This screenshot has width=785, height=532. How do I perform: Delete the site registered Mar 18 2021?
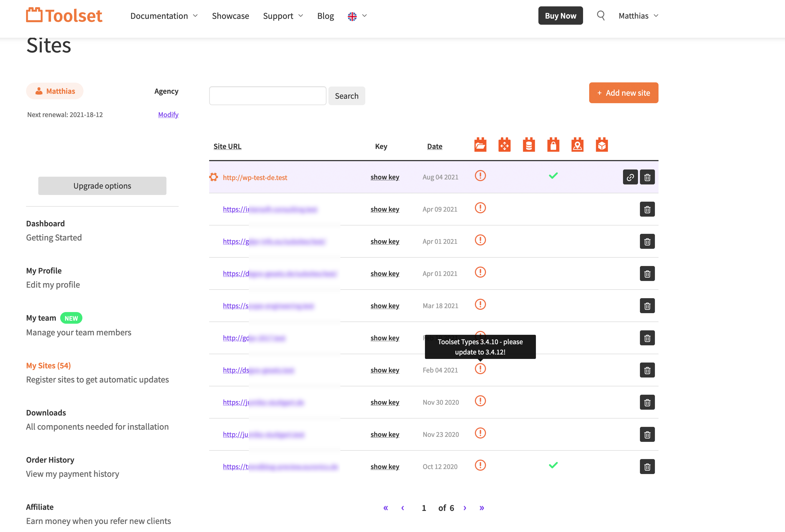coord(647,306)
